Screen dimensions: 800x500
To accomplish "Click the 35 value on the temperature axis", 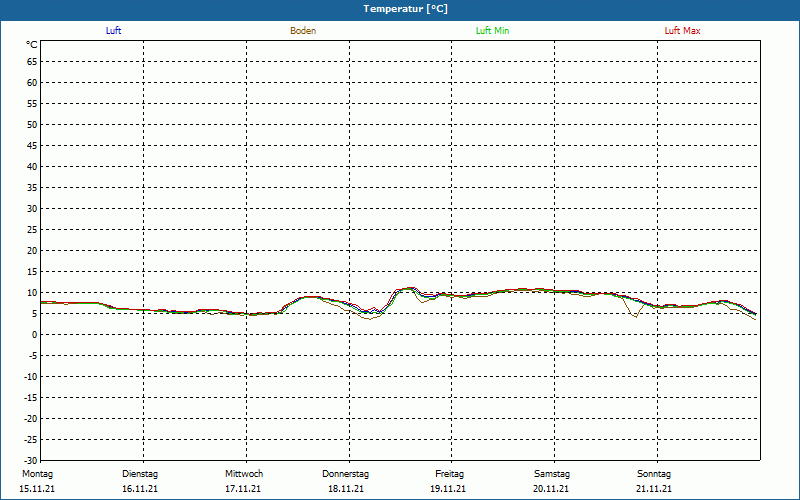I will click(32, 188).
